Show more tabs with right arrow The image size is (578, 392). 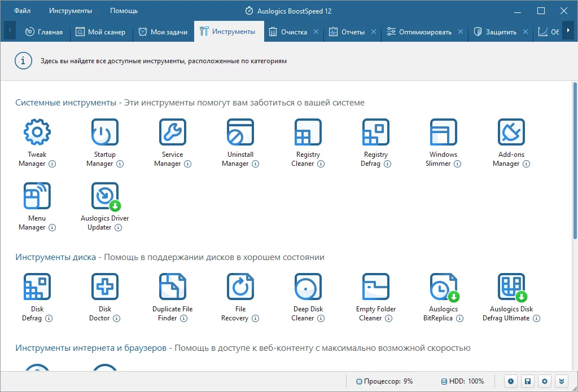point(568,30)
